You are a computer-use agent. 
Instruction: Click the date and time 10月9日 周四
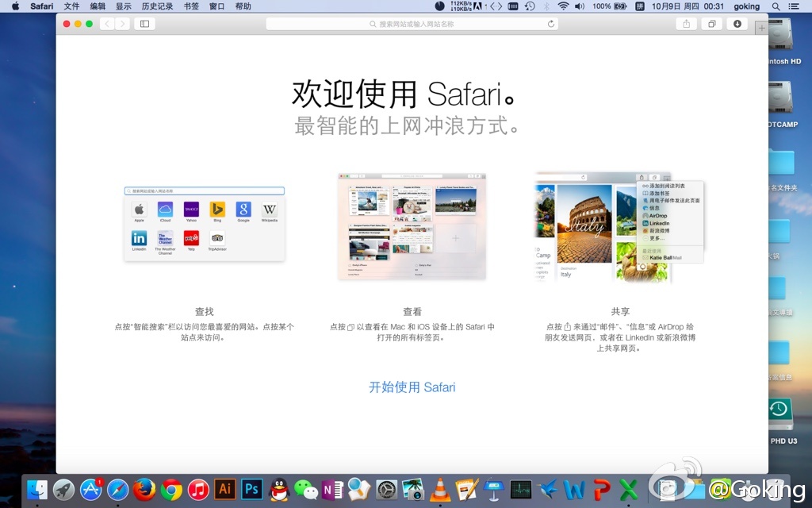coord(688,6)
